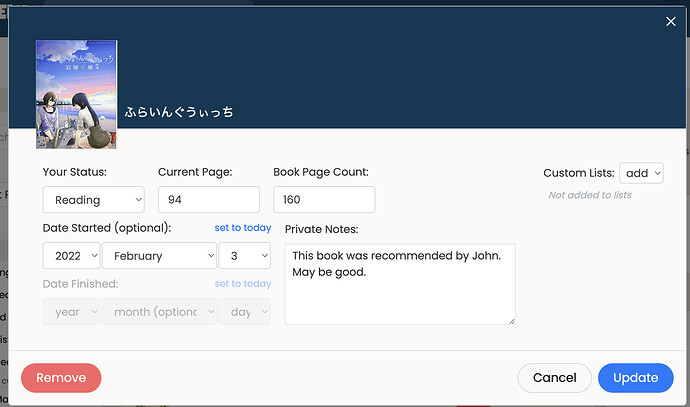The height and width of the screenshot is (407, 690).
Task: Click the book title ふらいんぐうぃっち
Action: (179, 112)
